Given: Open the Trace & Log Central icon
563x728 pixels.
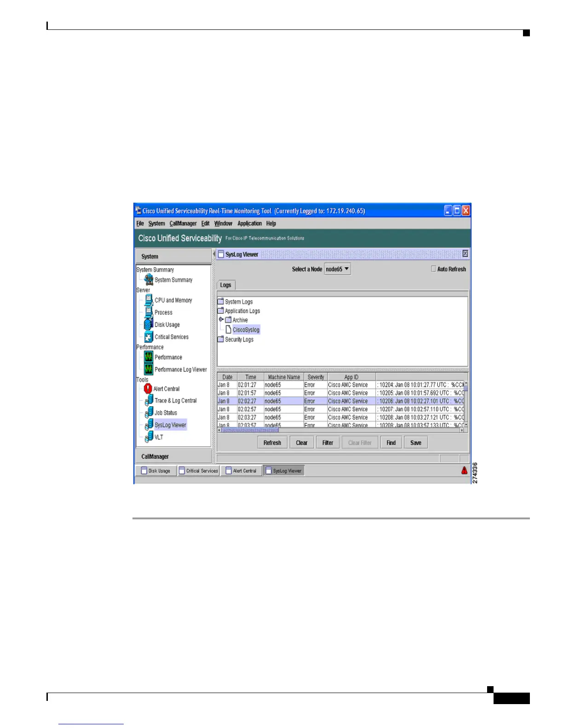Looking at the screenshot, I should [149, 401].
